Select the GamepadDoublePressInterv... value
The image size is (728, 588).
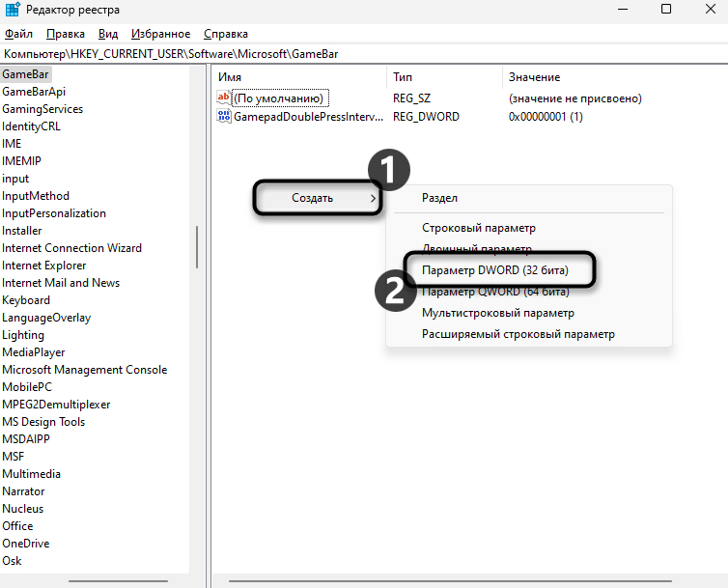tap(308, 117)
